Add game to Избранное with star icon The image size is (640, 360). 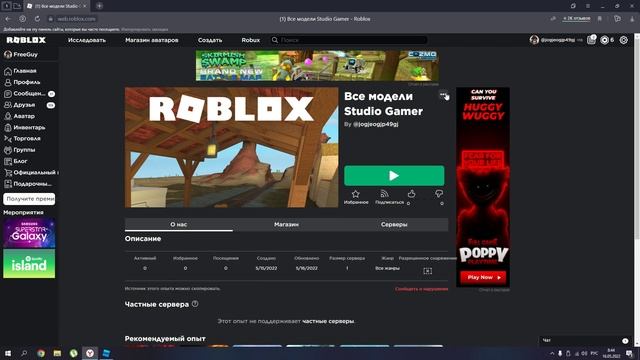pos(356,194)
